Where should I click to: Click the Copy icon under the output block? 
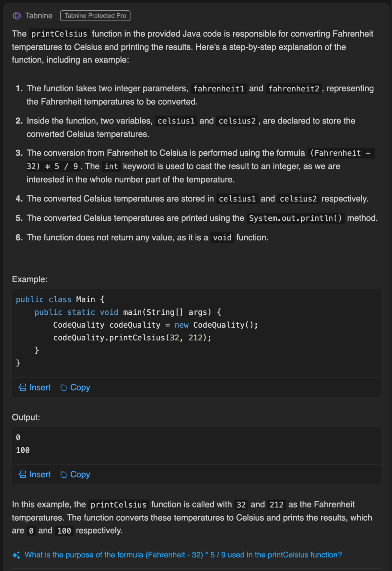pos(64,474)
